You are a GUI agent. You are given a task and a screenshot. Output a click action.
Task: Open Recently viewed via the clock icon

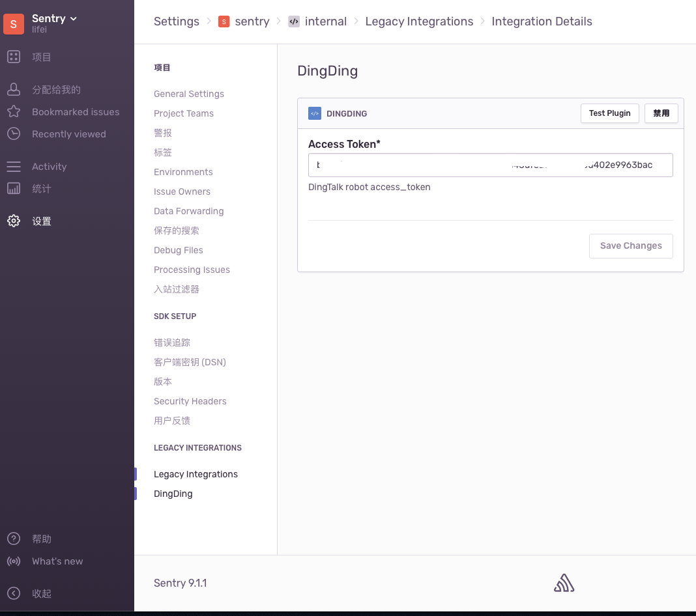point(14,133)
